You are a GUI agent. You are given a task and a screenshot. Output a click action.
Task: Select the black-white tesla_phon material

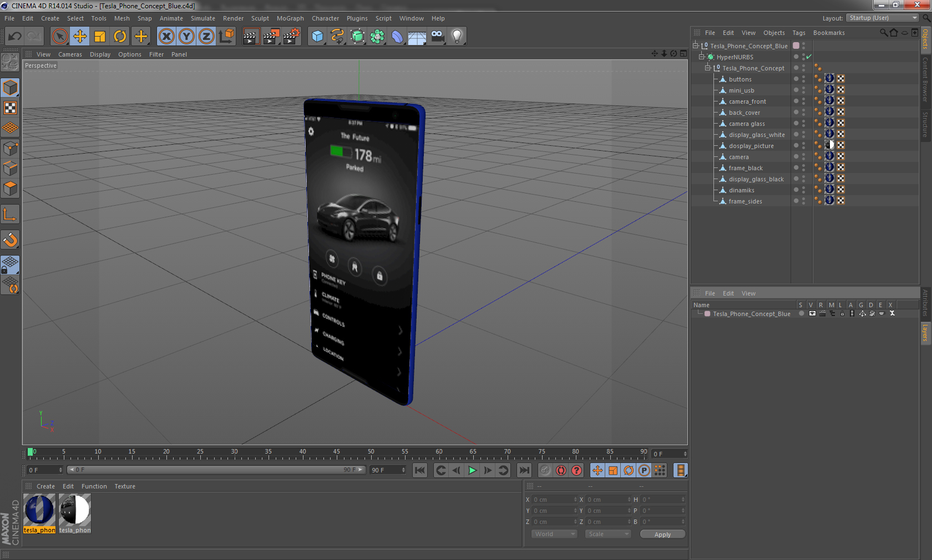75,513
